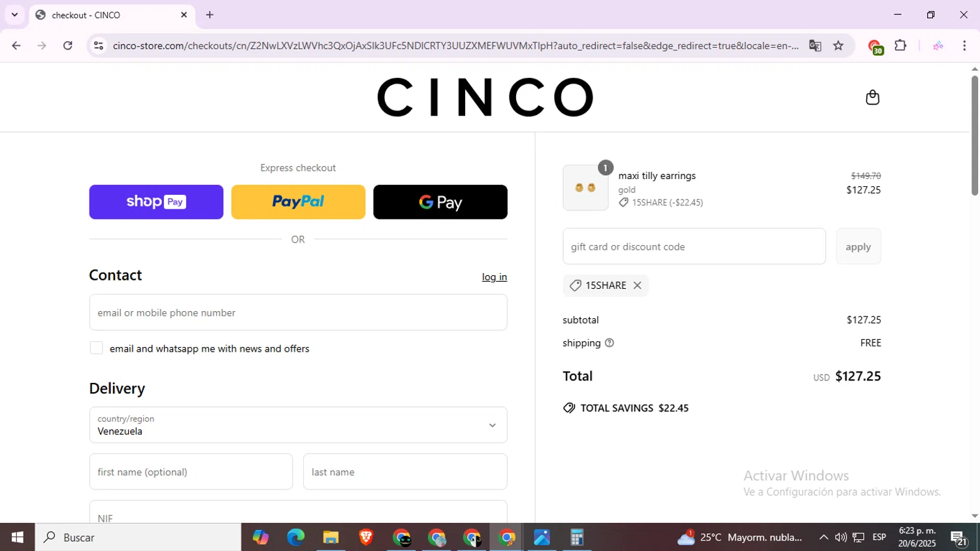Show hidden system tray icons
Viewport: 980px width, 551px height.
(x=823, y=537)
